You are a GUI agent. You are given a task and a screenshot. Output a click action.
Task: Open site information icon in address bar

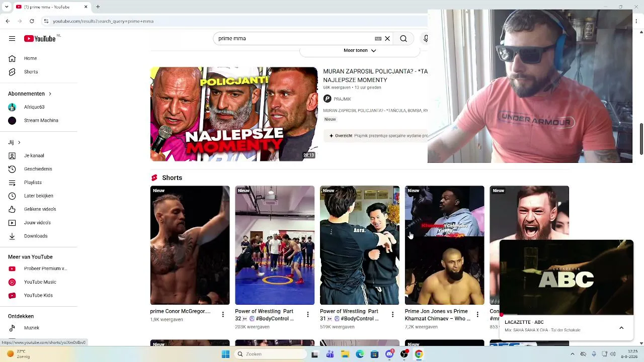46,21
